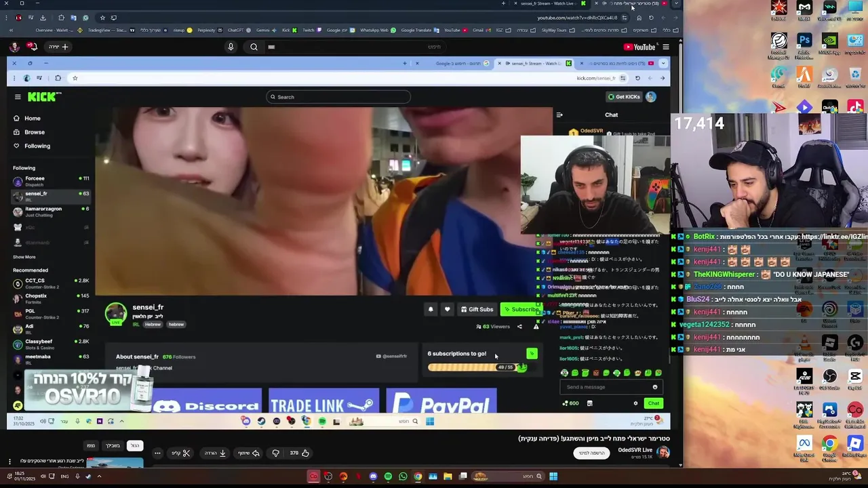Image resolution: width=868 pixels, height=488 pixels.
Task: Open the YouTube guide hamburger menu
Action: click(665, 47)
